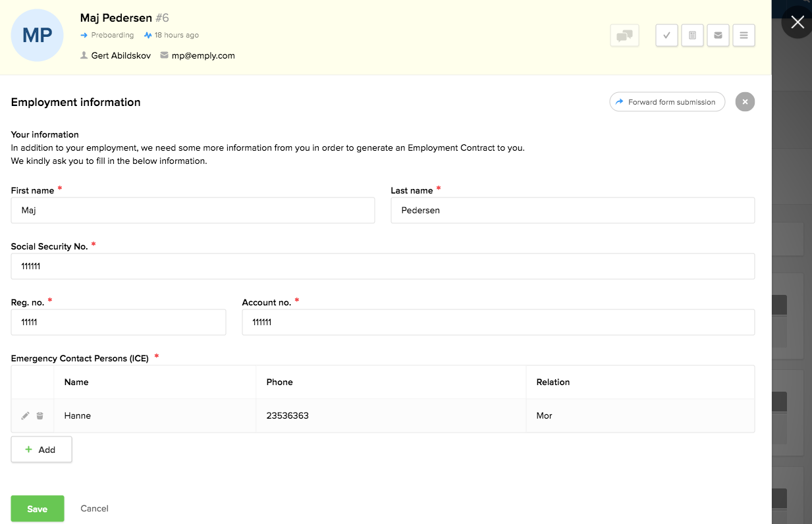The width and height of the screenshot is (812, 524).
Task: Click the Cancel link
Action: tap(94, 508)
